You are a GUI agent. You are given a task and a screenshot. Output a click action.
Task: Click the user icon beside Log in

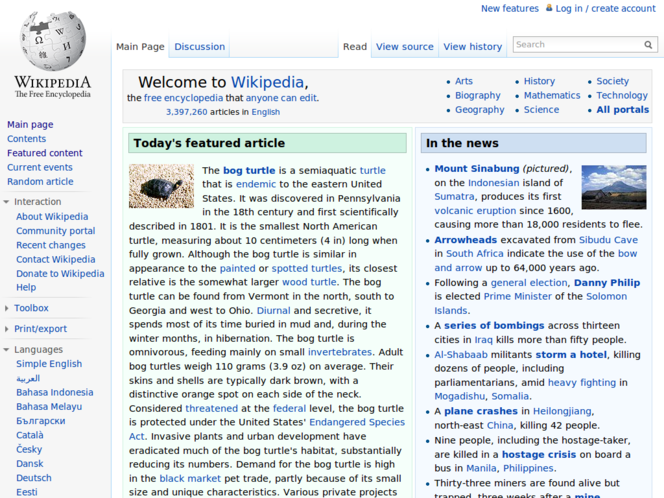[548, 9]
